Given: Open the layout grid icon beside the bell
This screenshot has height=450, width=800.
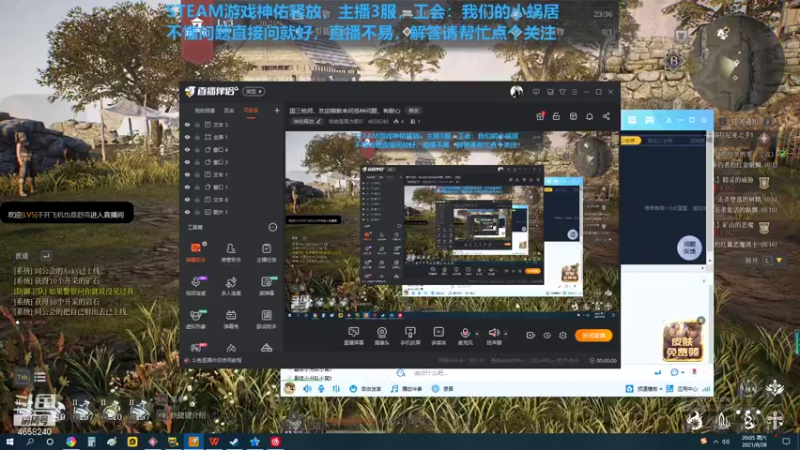Looking at the screenshot, I should 573,116.
